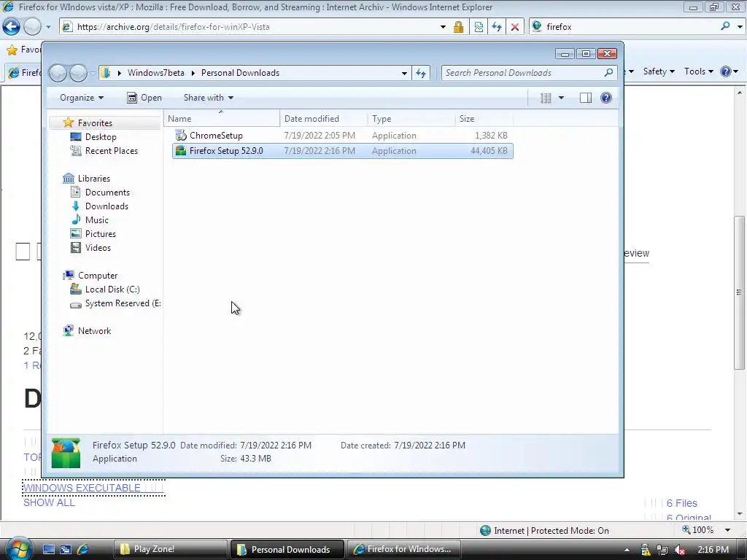Screen dimensions: 747x560
Task: Click the muted volume tray icon
Action: pyautogui.click(x=680, y=550)
